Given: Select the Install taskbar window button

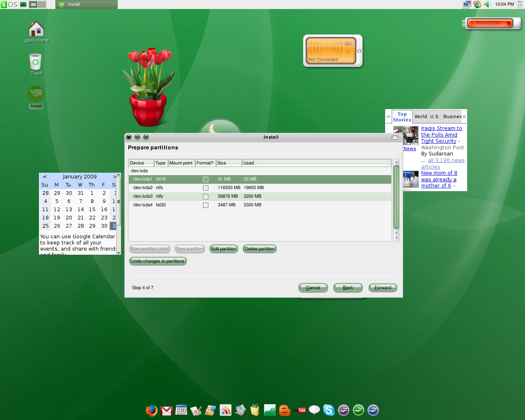Looking at the screenshot, I should coord(87,5).
